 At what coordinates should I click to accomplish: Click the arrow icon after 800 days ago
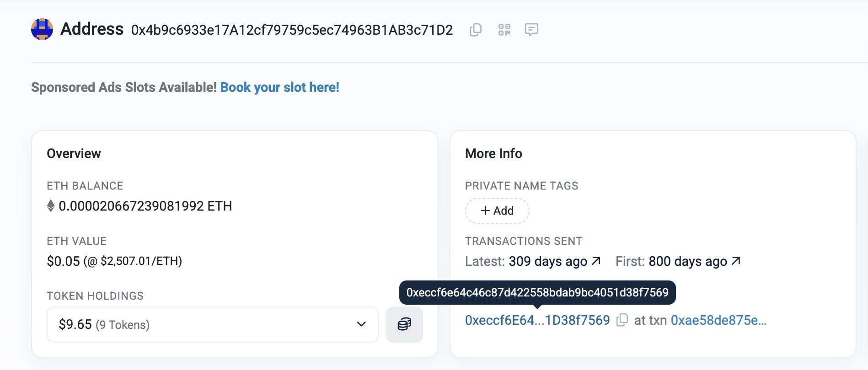(x=735, y=261)
